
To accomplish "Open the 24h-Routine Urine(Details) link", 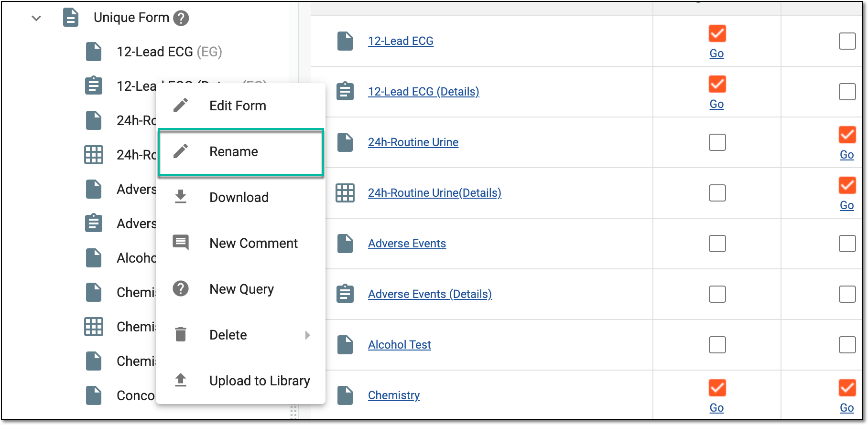I will [434, 193].
